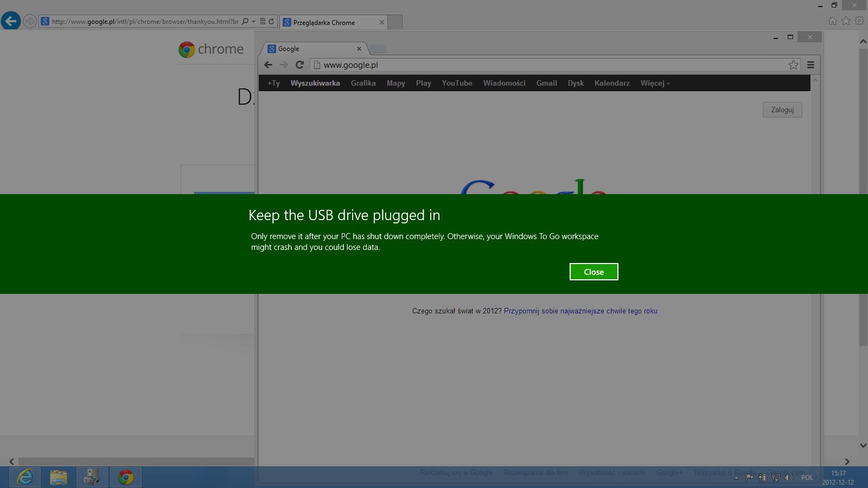The width and height of the screenshot is (868, 488).
Task: Expand the Więcej dropdown in Google bar
Action: 655,83
